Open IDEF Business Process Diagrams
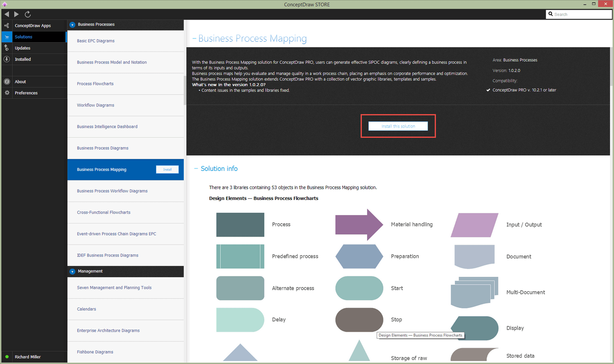The image size is (614, 364). pyautogui.click(x=126, y=255)
